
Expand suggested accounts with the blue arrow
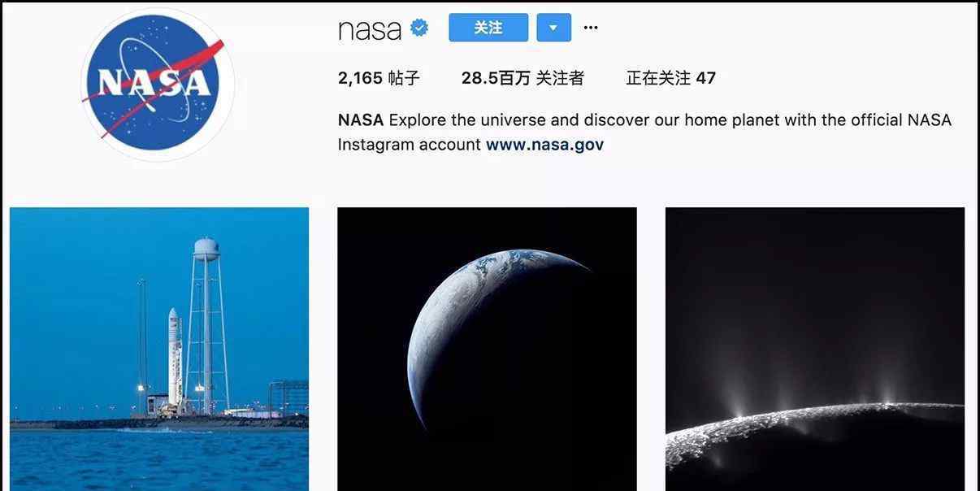553,28
